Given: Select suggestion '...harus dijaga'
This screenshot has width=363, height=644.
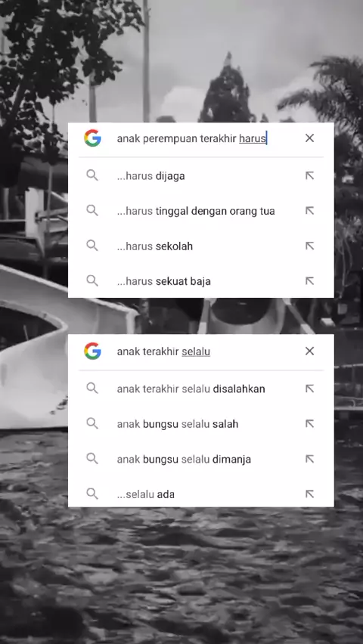Looking at the screenshot, I should pos(201,176).
